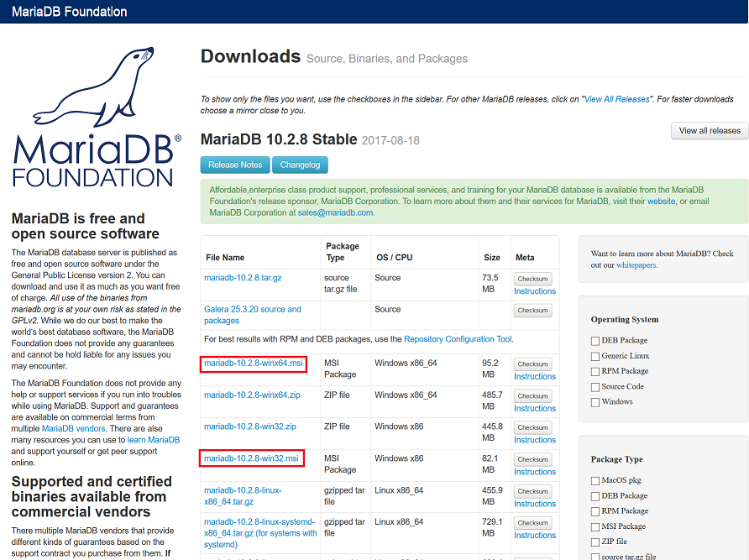The image size is (749, 560).
Task: Open the learn MariaDB link
Action: [x=154, y=440]
